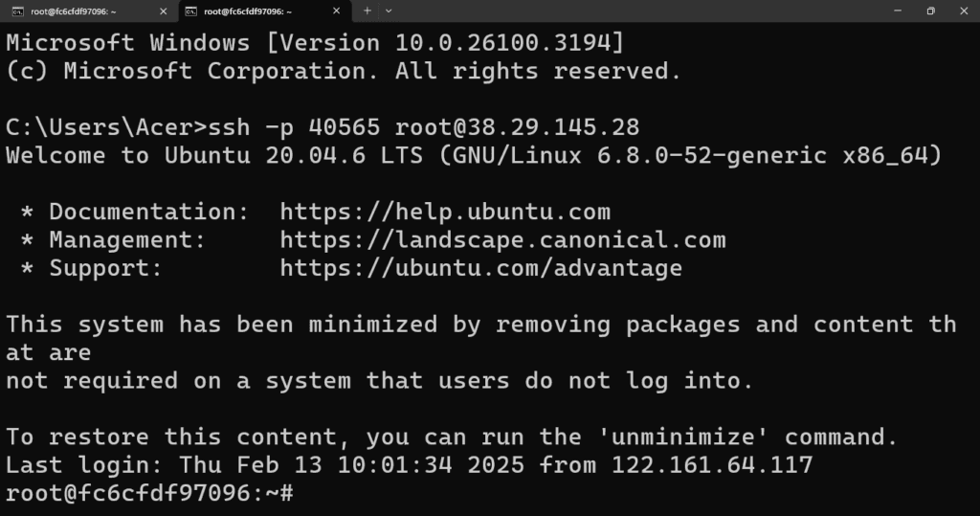This screenshot has width=980, height=516.
Task: Click the Windows version 10.0.26100.3194 text
Action: [x=502, y=42]
